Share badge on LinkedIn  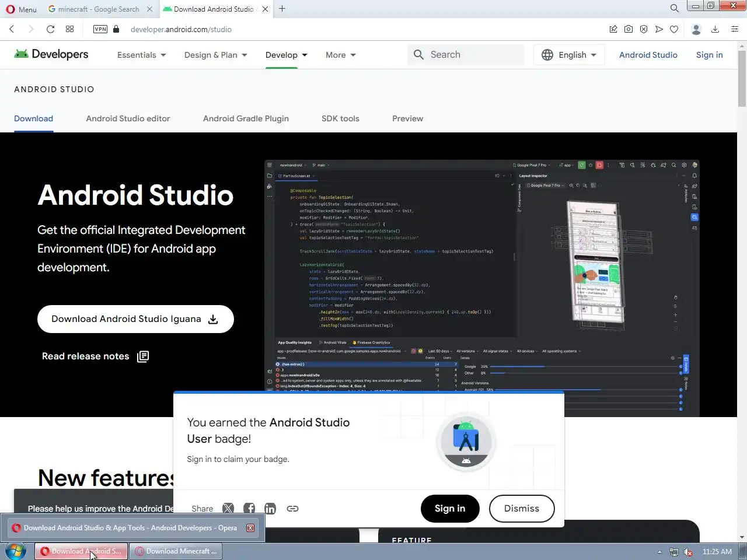point(270,509)
